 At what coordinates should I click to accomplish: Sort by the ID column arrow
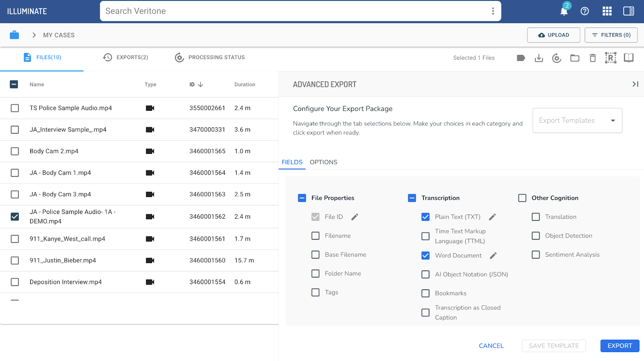point(200,85)
